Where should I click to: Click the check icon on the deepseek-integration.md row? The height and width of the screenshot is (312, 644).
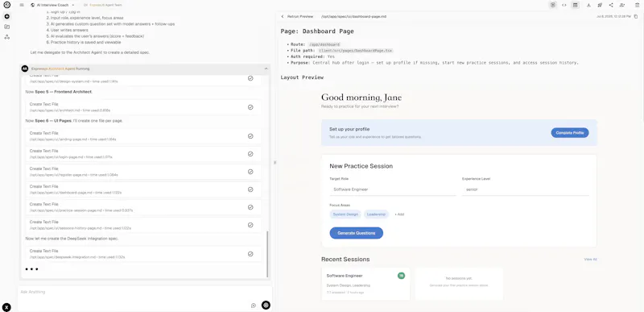pos(250,254)
